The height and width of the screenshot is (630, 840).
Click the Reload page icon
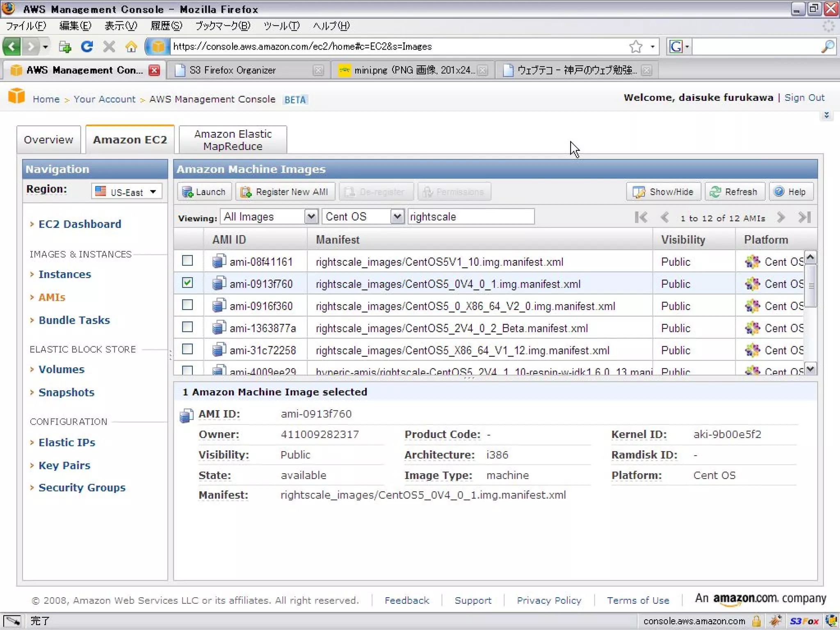[87, 46]
